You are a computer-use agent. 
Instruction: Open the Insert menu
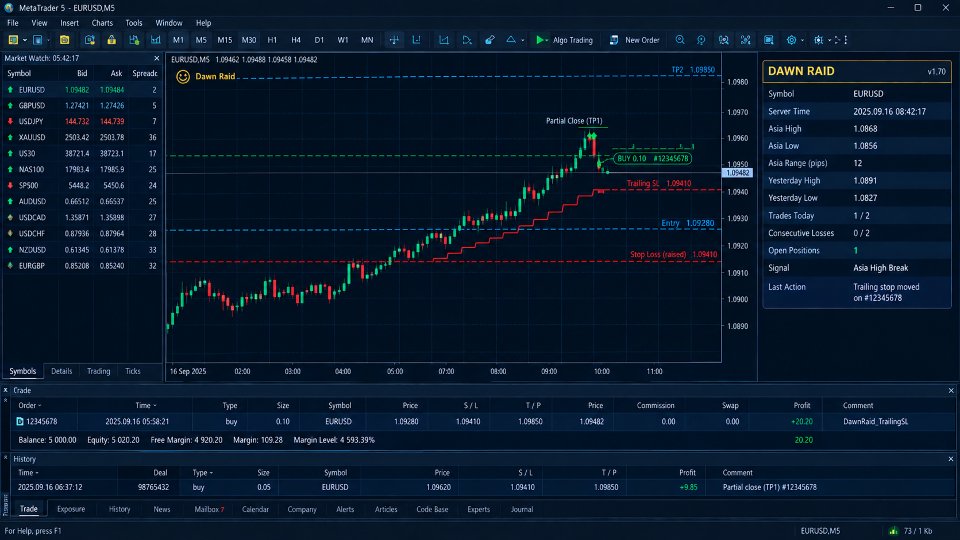(x=69, y=23)
